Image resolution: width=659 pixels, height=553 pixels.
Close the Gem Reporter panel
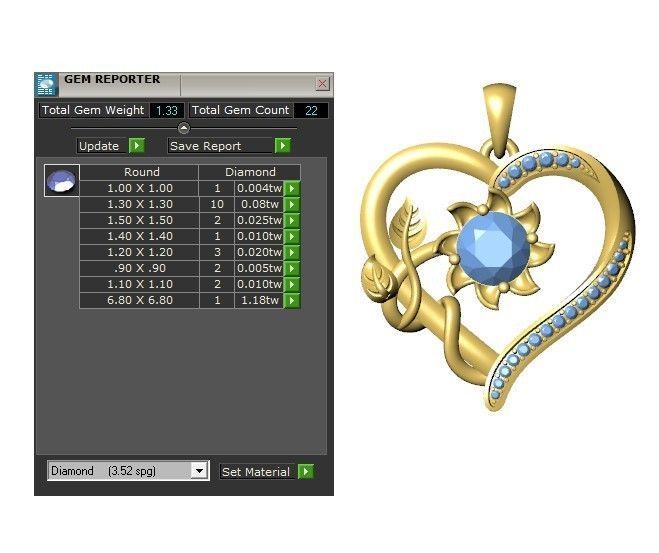(322, 84)
